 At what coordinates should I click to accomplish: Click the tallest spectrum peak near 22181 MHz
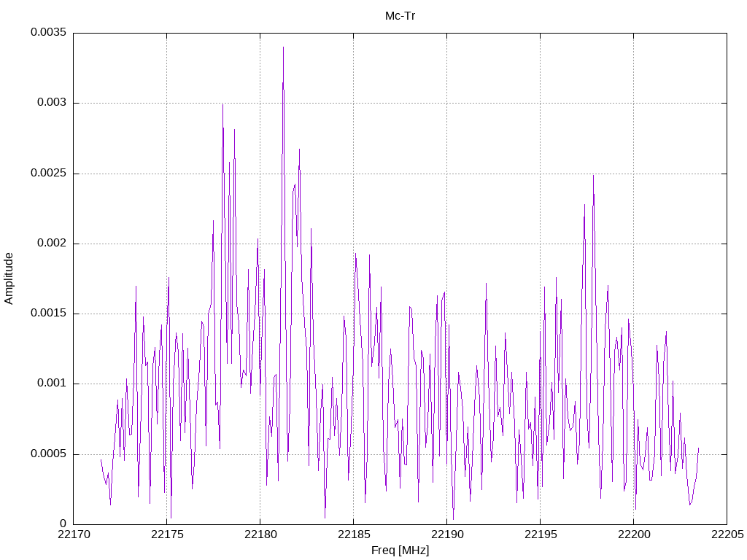(284, 47)
